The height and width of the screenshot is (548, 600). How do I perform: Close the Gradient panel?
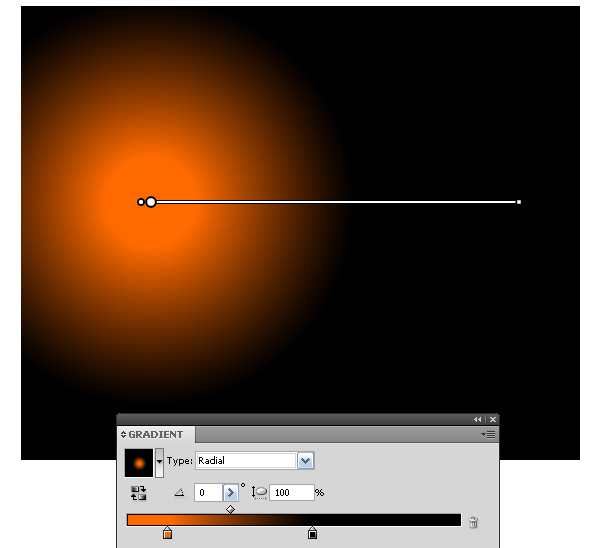click(493, 419)
